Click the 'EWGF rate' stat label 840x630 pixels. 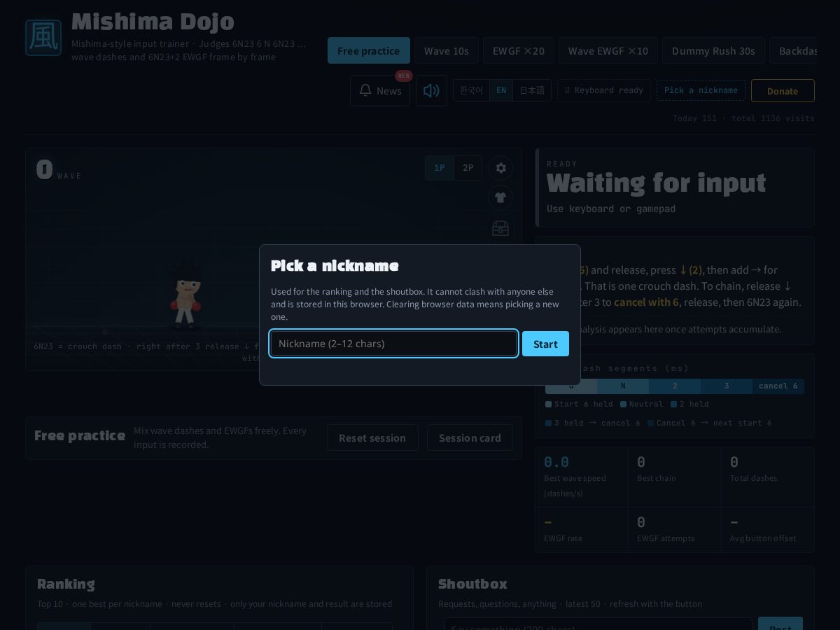(x=563, y=538)
